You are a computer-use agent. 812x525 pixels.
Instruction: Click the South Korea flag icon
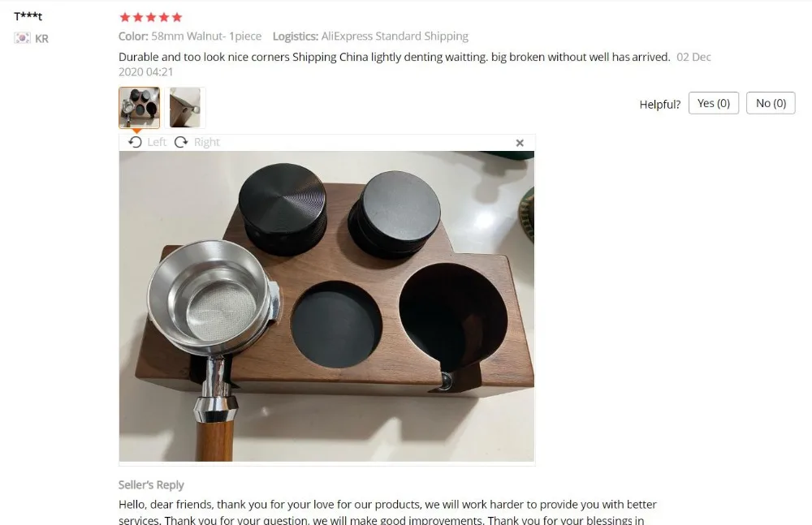(x=22, y=38)
